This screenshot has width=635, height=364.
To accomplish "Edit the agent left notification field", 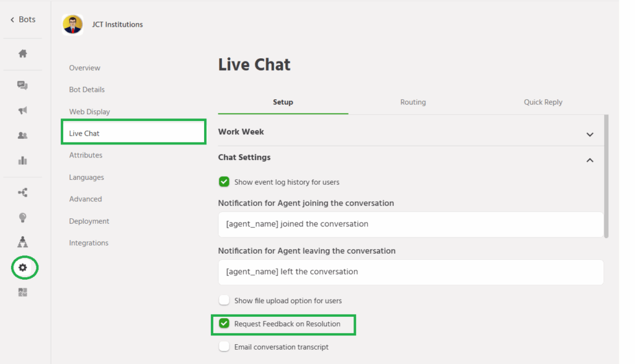I will [411, 272].
